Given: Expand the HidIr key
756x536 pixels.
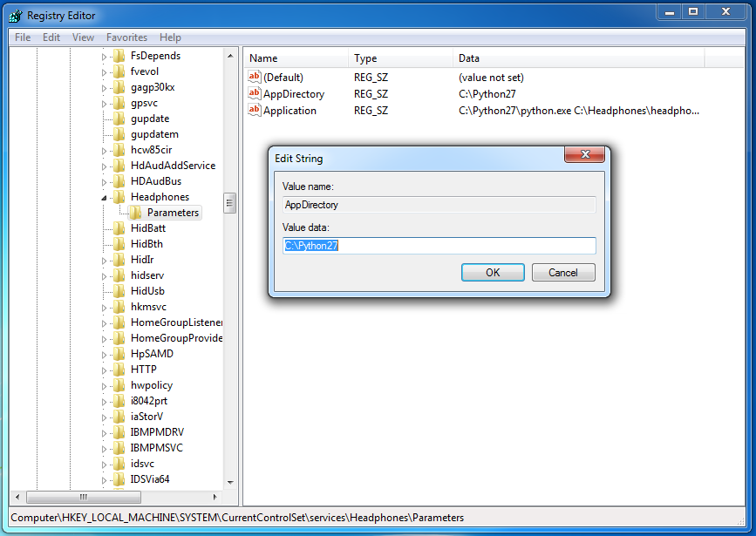Looking at the screenshot, I should pos(104,261).
